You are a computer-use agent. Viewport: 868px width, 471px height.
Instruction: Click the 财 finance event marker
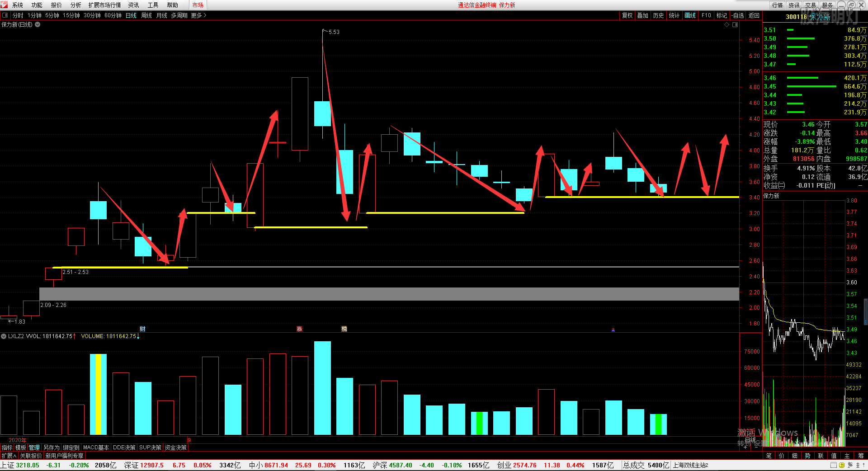[143, 329]
